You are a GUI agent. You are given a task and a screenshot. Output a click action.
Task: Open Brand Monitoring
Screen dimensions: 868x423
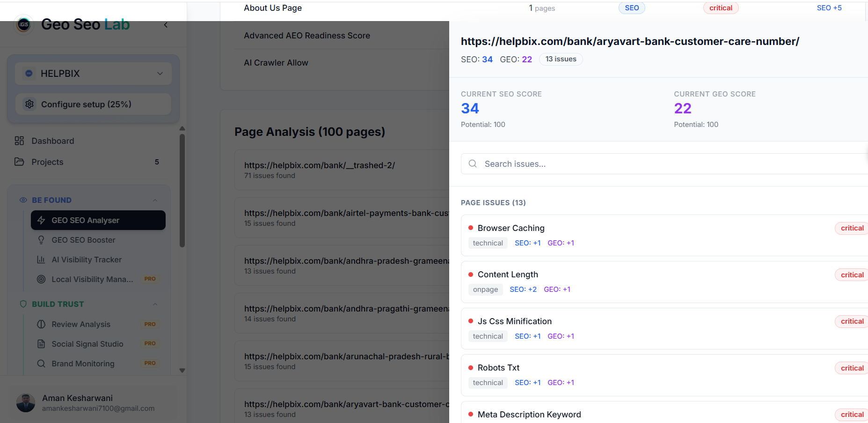tap(98, 364)
